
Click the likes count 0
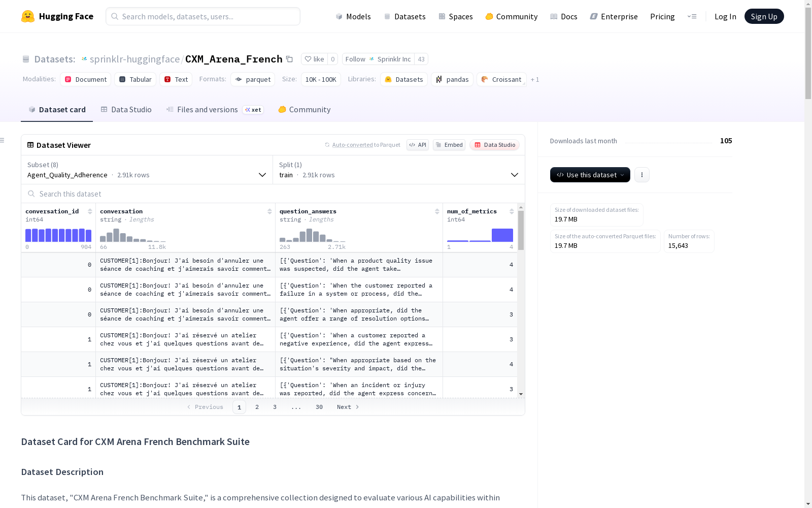[x=333, y=59]
